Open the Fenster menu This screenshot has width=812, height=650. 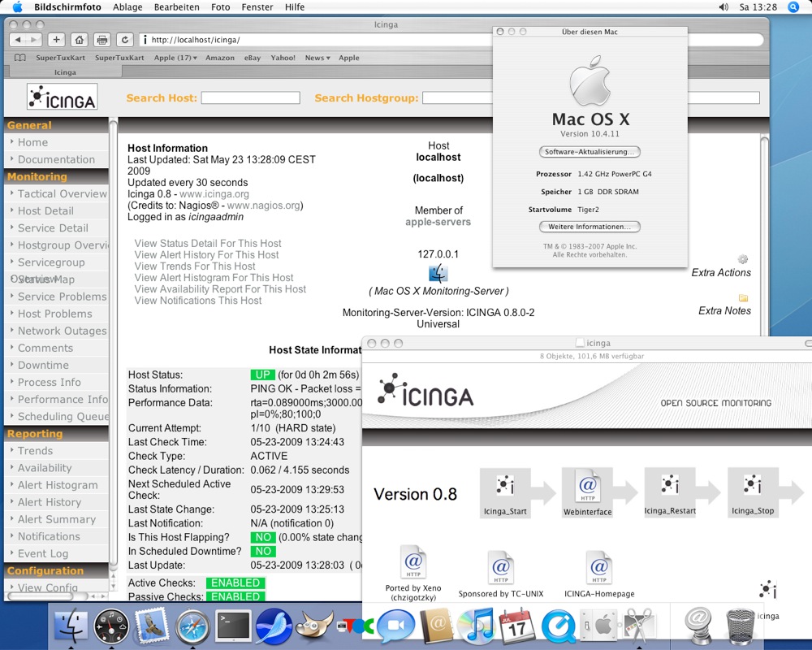(257, 7)
